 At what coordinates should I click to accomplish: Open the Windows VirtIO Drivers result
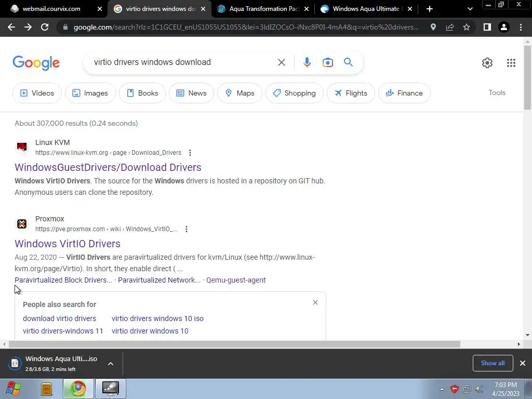tap(68, 244)
